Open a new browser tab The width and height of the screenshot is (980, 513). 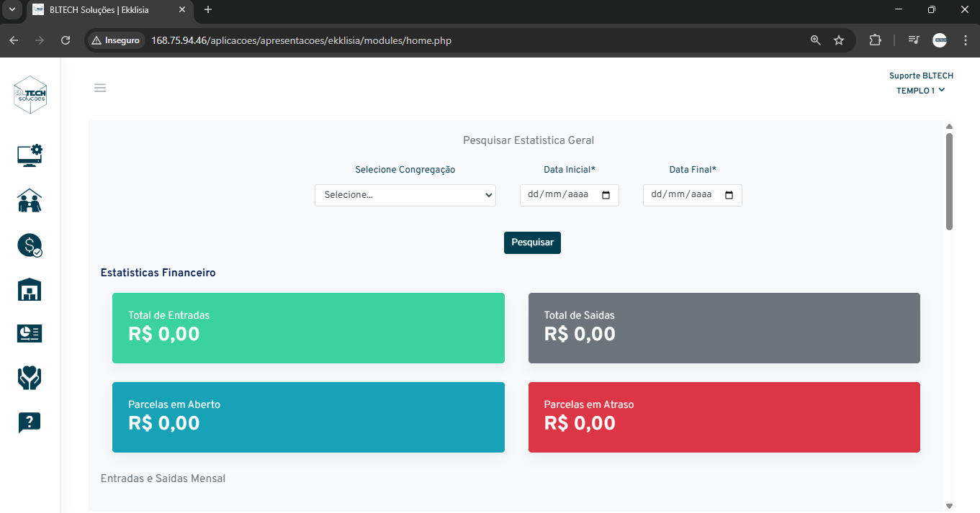click(x=208, y=10)
